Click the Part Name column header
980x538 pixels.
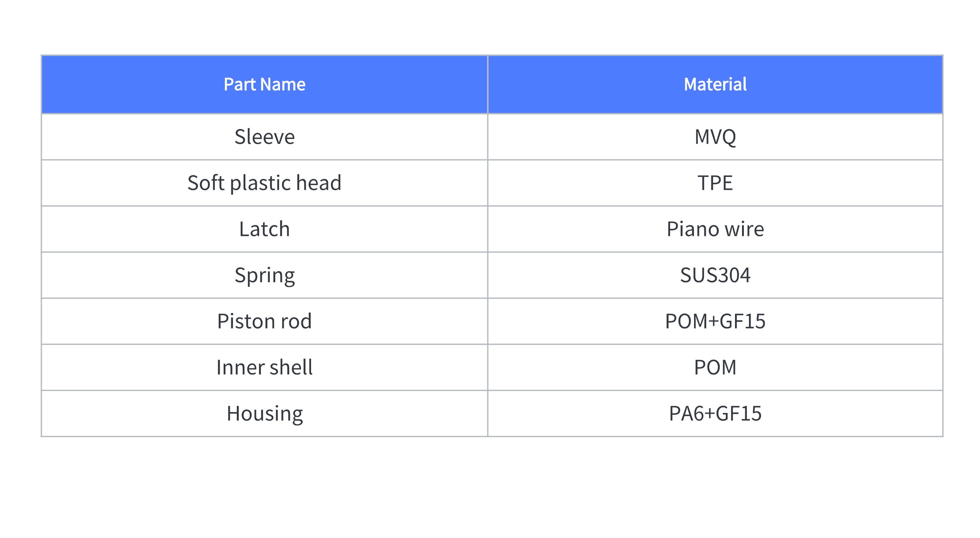point(265,84)
